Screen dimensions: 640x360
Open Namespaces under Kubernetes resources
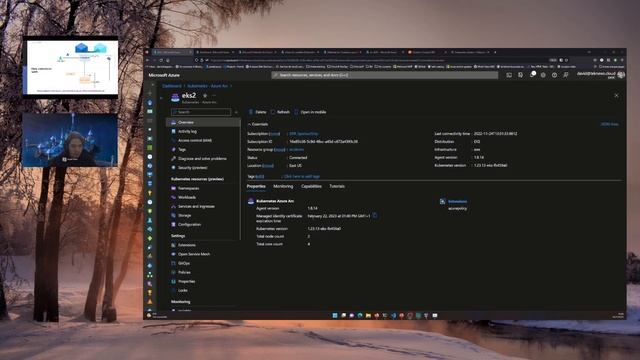click(188, 188)
